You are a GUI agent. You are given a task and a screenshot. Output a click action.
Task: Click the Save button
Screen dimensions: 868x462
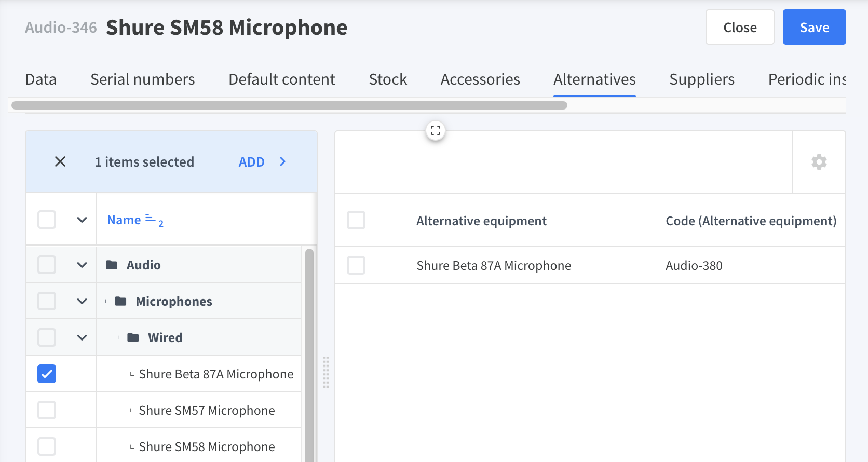pos(815,27)
